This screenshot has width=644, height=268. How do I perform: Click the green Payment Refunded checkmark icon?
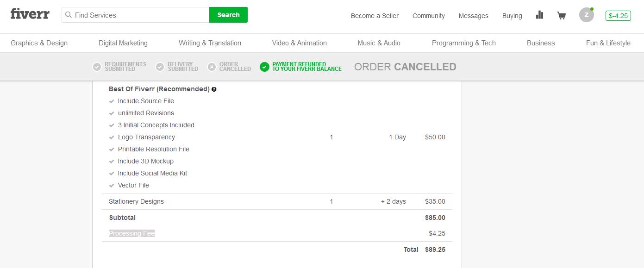point(264,67)
